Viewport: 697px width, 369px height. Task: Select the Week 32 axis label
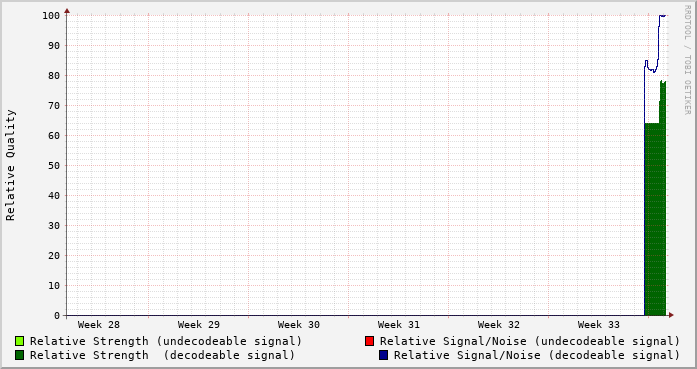pyautogui.click(x=499, y=325)
